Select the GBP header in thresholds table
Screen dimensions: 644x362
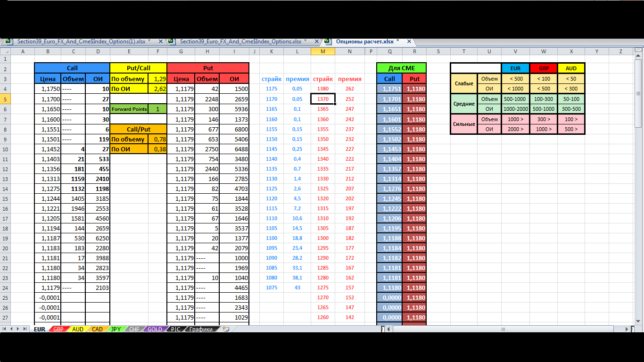tap(544, 68)
